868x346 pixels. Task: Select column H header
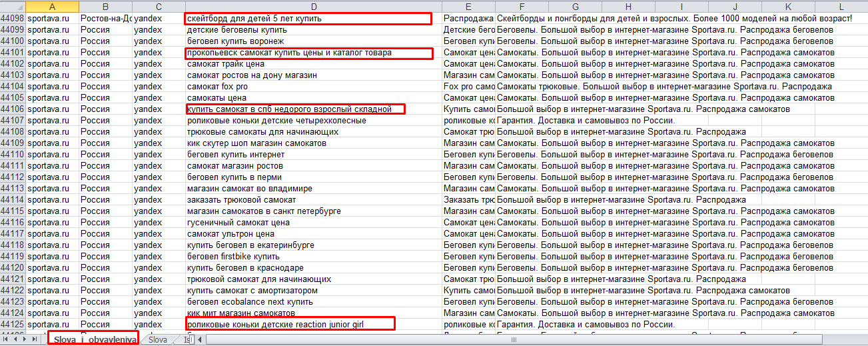pyautogui.click(x=628, y=7)
